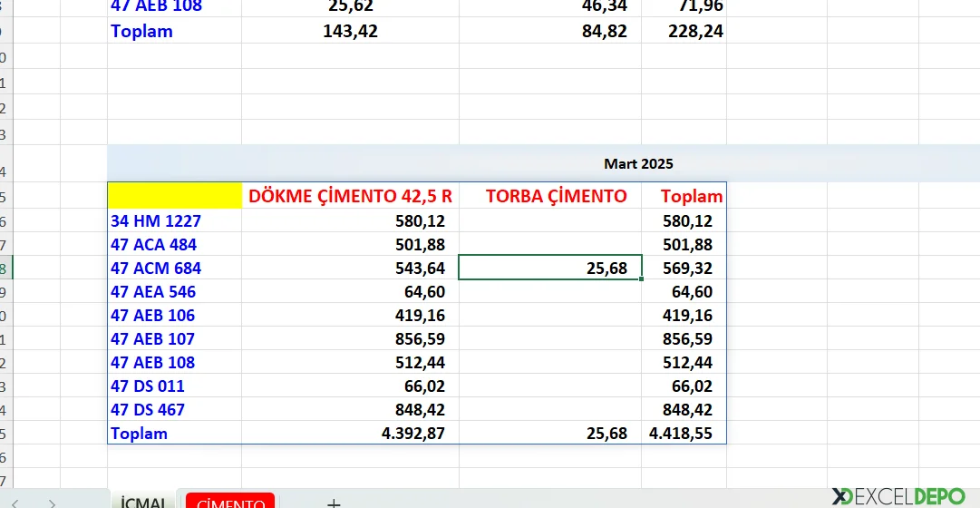
Task: Click the 856,59 value in the dökme çimento column
Action: [420, 339]
